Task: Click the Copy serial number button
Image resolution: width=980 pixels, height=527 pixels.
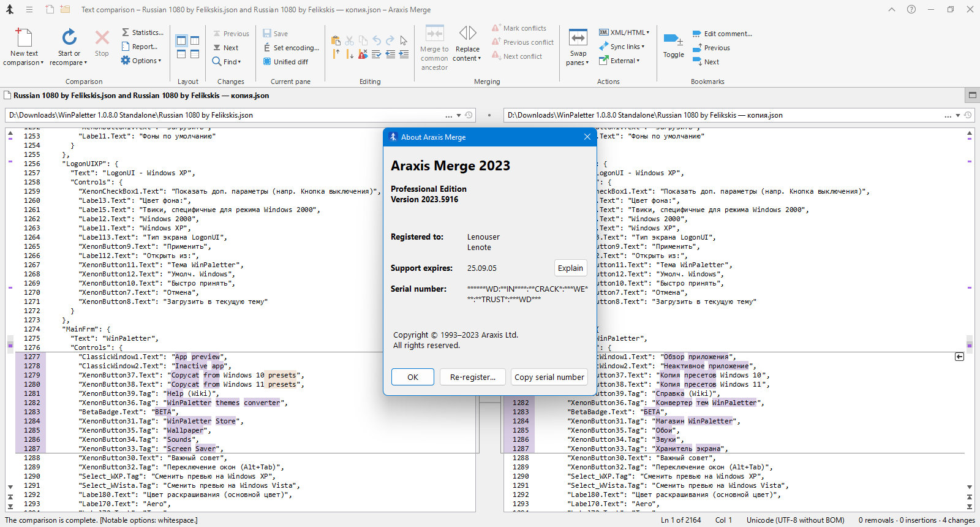Action: click(x=549, y=377)
